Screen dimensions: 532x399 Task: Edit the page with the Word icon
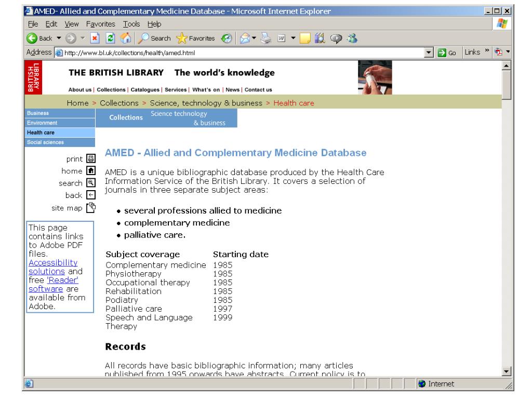point(281,38)
